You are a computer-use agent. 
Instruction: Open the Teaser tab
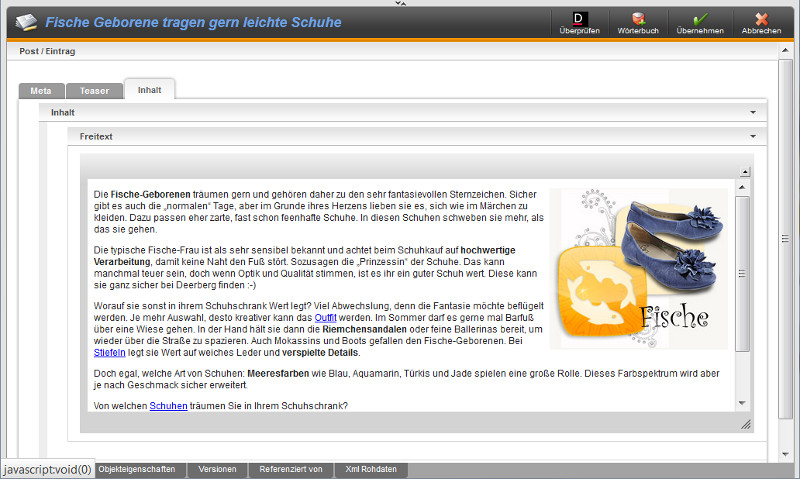pyautogui.click(x=94, y=90)
